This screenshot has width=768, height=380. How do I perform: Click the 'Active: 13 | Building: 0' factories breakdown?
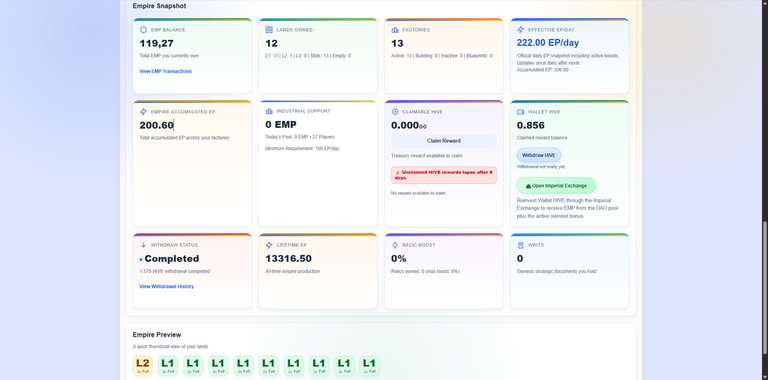pyautogui.click(x=442, y=56)
